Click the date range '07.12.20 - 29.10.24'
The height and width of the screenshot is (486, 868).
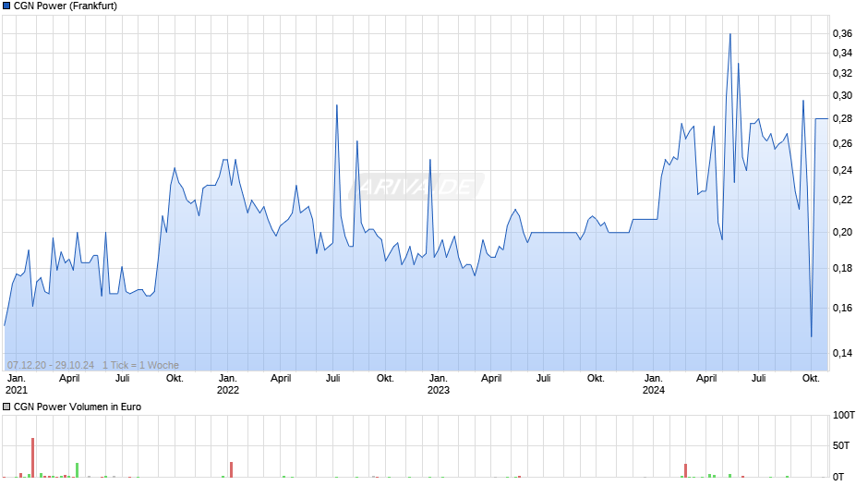(x=51, y=365)
